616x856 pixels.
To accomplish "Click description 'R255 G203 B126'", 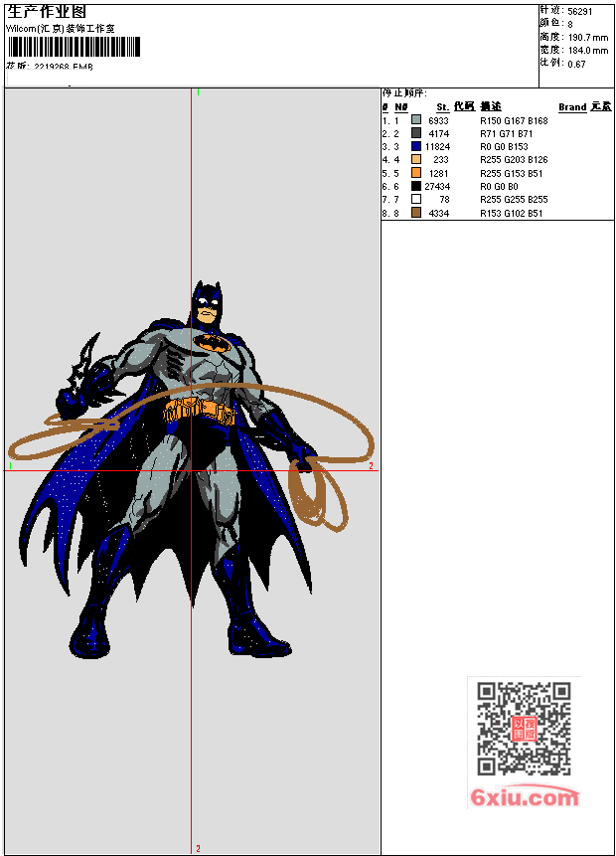I will (x=514, y=160).
